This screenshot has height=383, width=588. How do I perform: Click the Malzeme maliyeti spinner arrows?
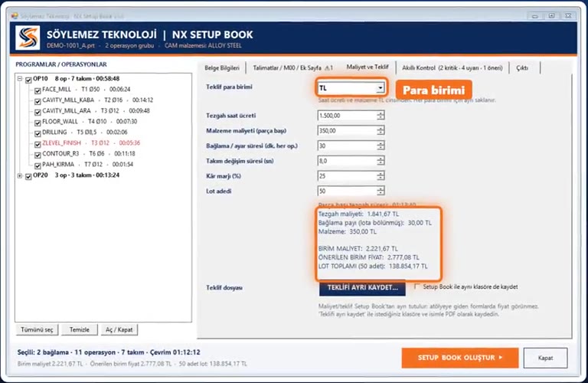381,130
